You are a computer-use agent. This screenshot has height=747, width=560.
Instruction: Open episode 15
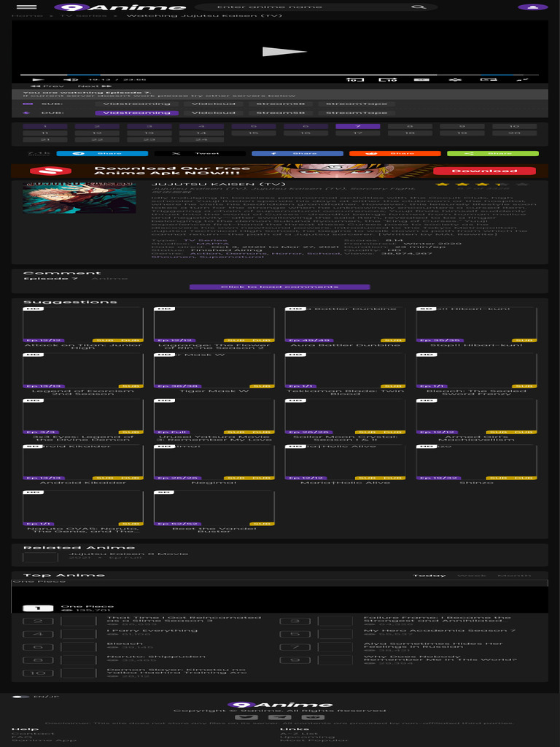tap(253, 133)
